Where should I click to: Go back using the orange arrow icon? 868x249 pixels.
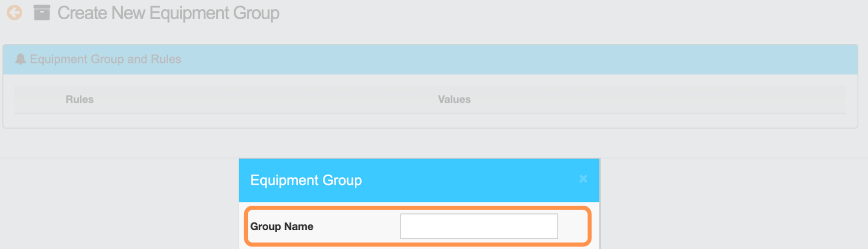point(14,13)
